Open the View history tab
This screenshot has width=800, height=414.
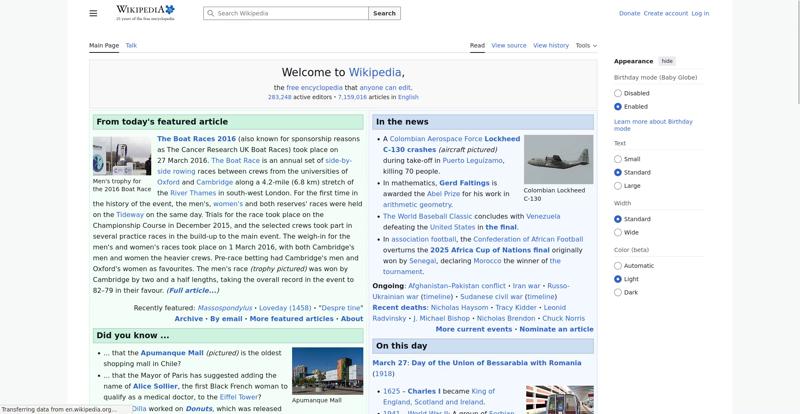pos(551,45)
